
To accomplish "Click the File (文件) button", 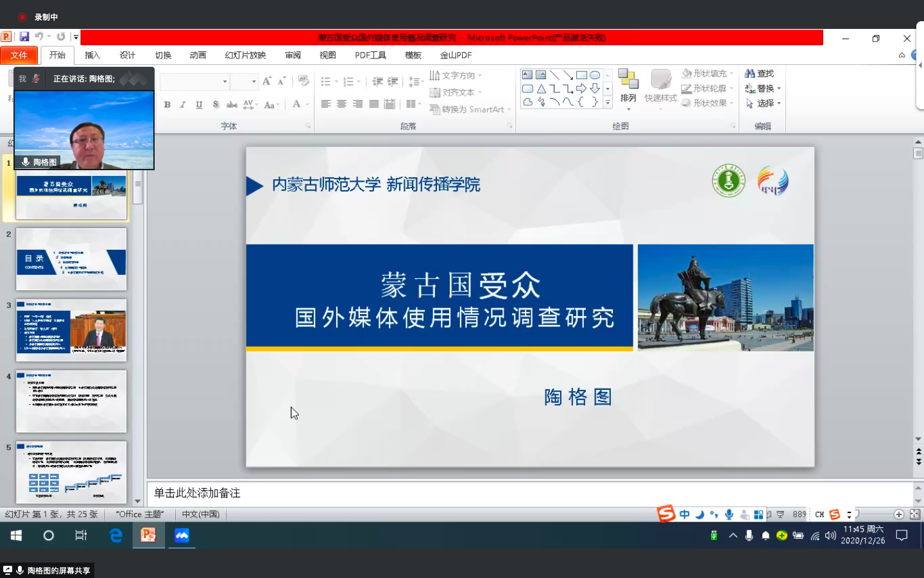I will click(19, 55).
